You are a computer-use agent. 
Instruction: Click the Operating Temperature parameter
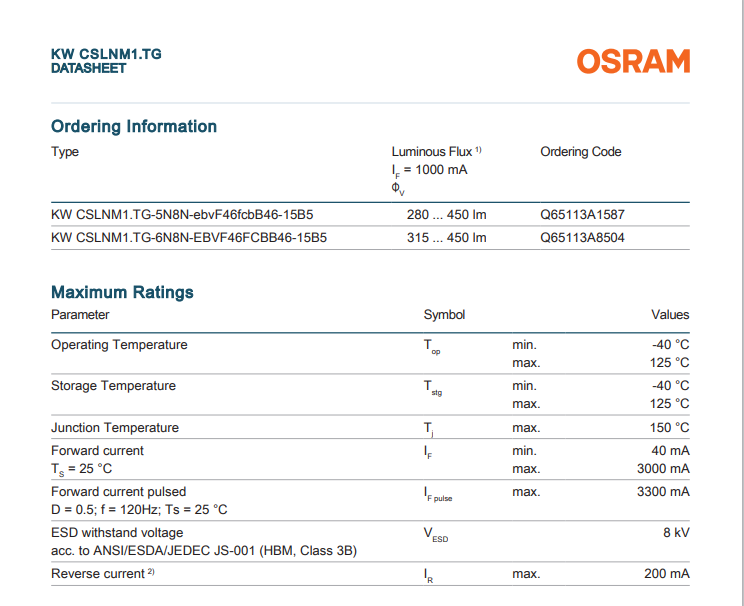[x=119, y=344]
